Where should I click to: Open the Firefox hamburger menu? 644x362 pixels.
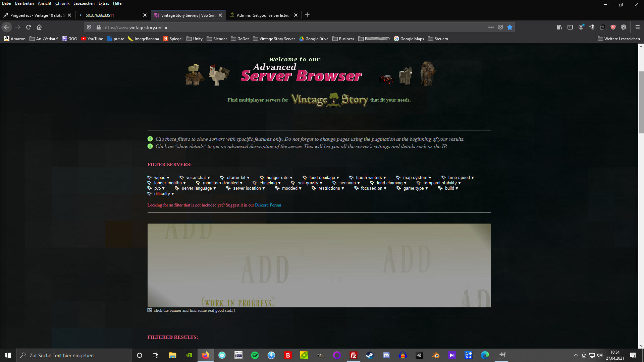[x=638, y=27]
